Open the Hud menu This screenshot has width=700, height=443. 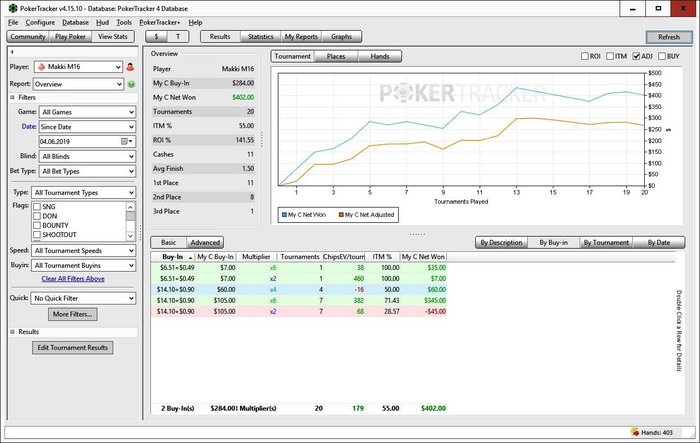[102, 22]
